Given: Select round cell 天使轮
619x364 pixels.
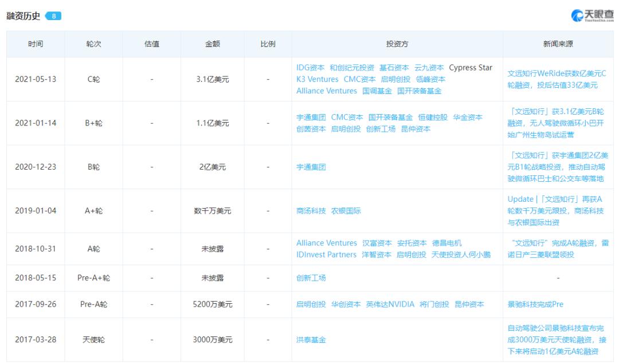Looking at the screenshot, I should coord(93,339).
